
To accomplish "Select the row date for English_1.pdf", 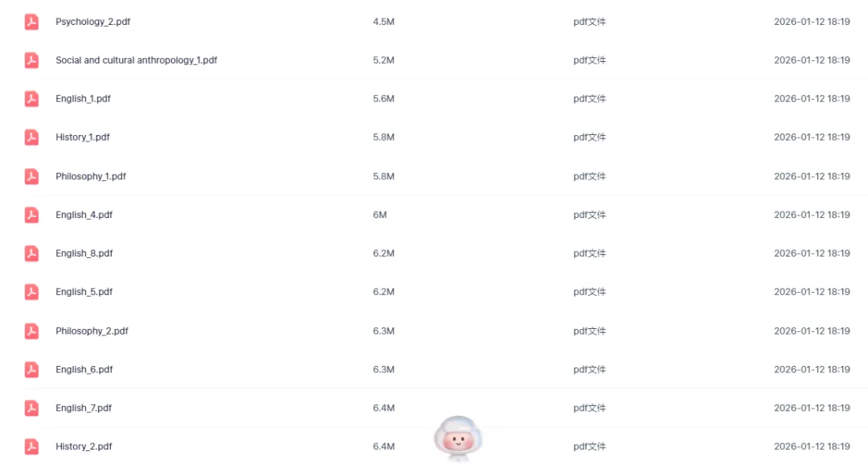I will click(812, 99).
